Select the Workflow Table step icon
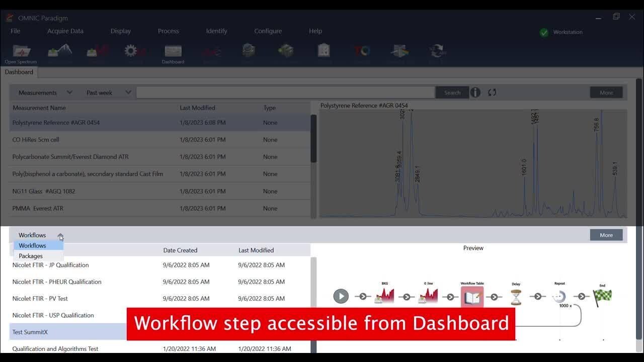The width and height of the screenshot is (644, 362). coord(472,297)
